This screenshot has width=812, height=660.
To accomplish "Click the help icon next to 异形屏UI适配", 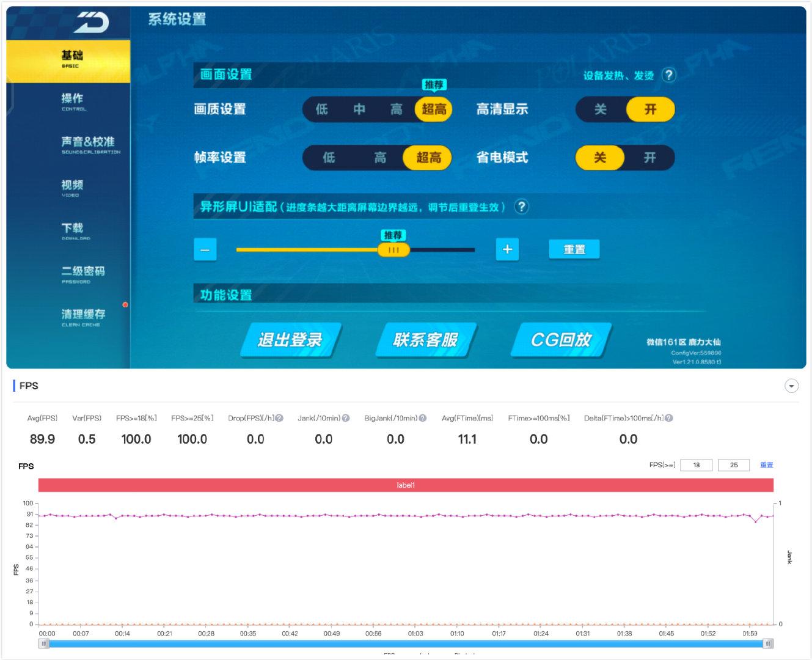I will pyautogui.click(x=521, y=207).
